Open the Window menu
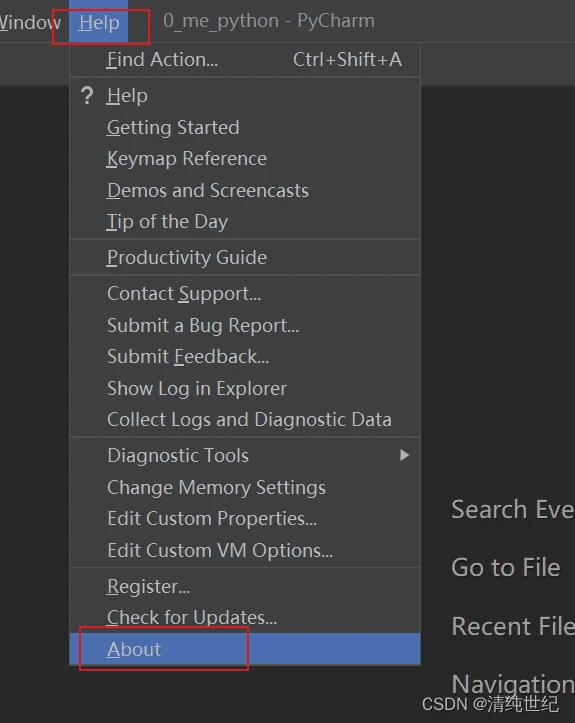Image resolution: width=575 pixels, height=723 pixels. pos(30,22)
